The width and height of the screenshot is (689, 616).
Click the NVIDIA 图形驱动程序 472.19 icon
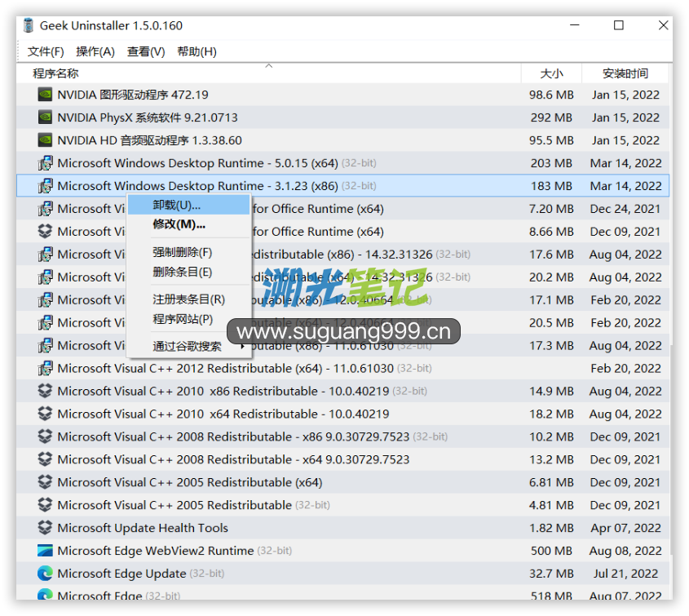click(45, 95)
